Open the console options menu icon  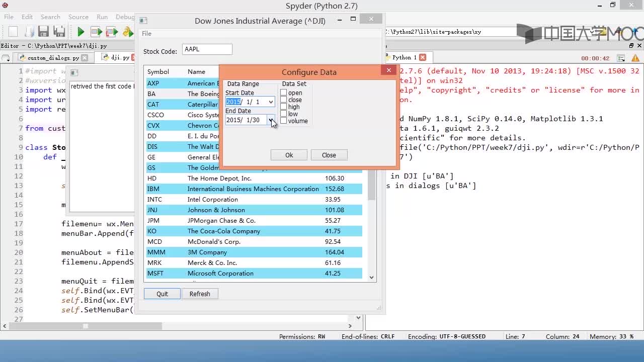click(621, 58)
